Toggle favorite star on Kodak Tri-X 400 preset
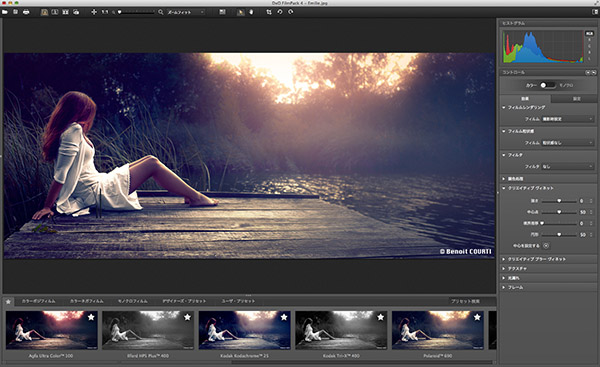 (x=380, y=317)
